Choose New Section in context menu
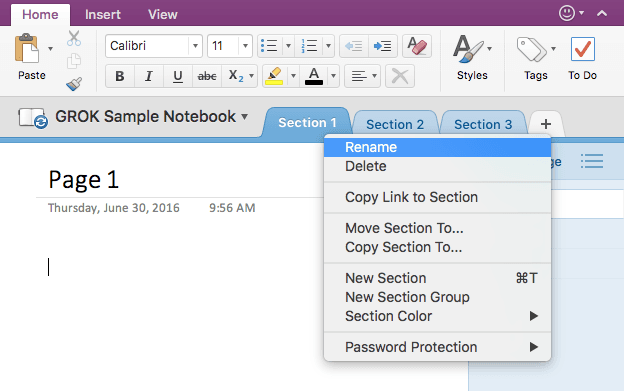This screenshot has width=624, height=391. point(437,278)
